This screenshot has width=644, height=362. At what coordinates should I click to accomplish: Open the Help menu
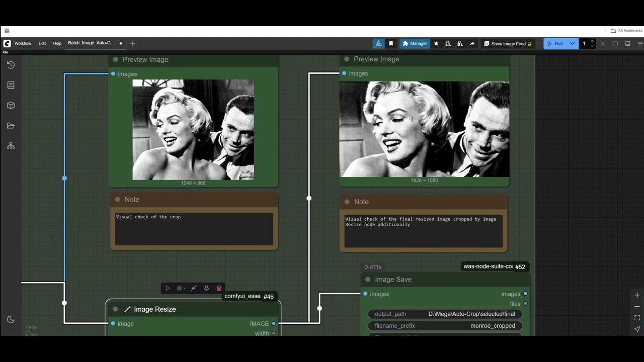(x=57, y=43)
